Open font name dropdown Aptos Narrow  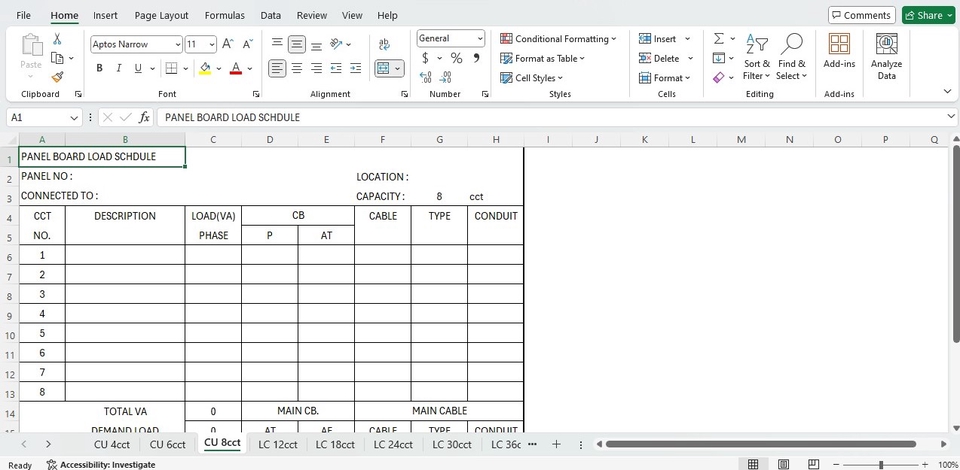pos(178,44)
